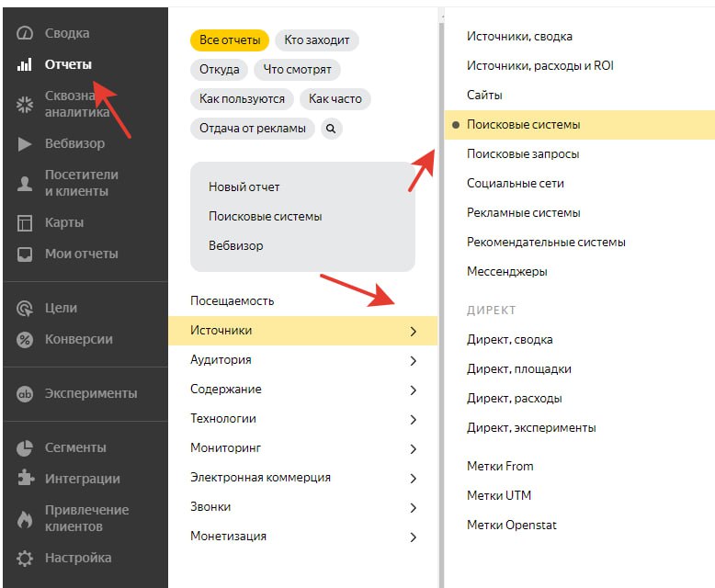Click the Привлечение клиентов flame icon

click(25, 519)
